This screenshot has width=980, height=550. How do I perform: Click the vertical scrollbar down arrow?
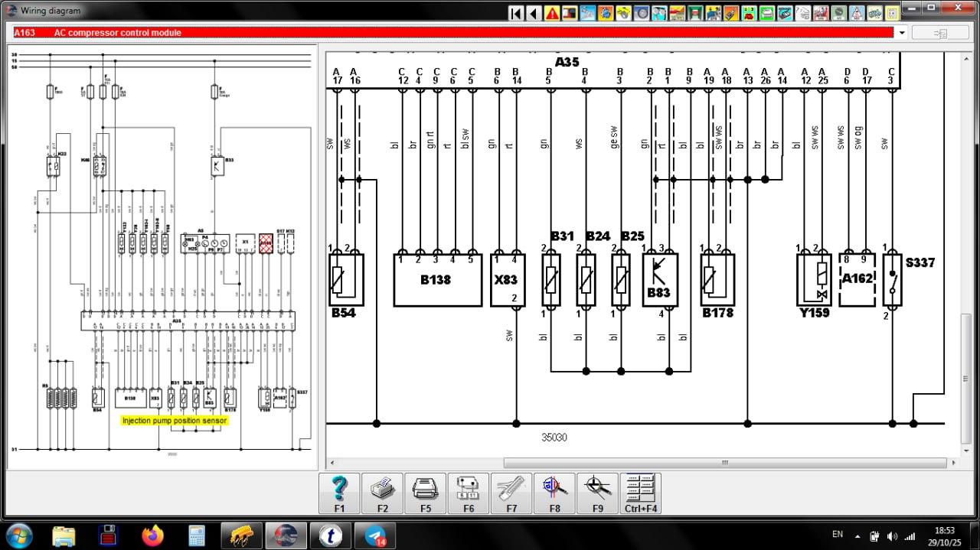(965, 451)
